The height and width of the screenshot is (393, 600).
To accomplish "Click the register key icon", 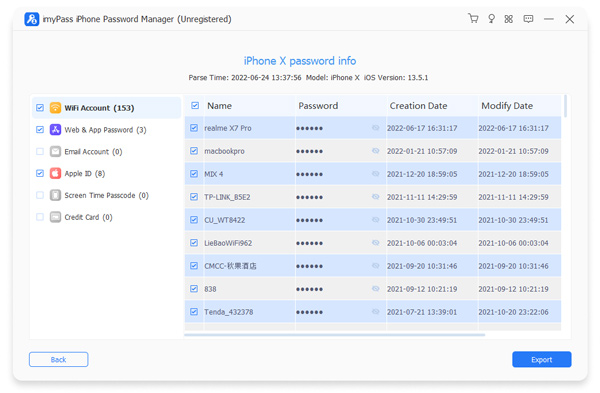I will 491,19.
